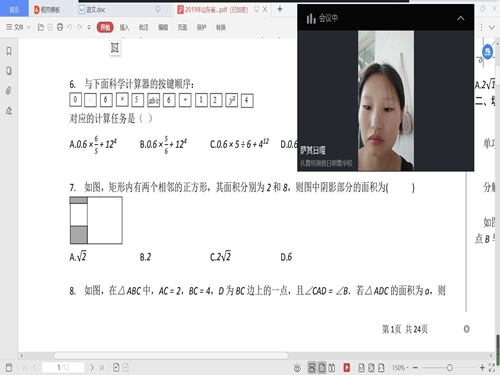This screenshot has width=500, height=375.
Task: Open the 批注 ribbon tab
Action: [144, 27]
